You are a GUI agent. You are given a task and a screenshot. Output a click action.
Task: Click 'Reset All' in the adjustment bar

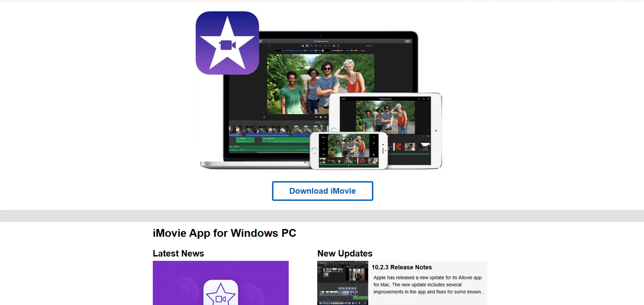click(369, 45)
